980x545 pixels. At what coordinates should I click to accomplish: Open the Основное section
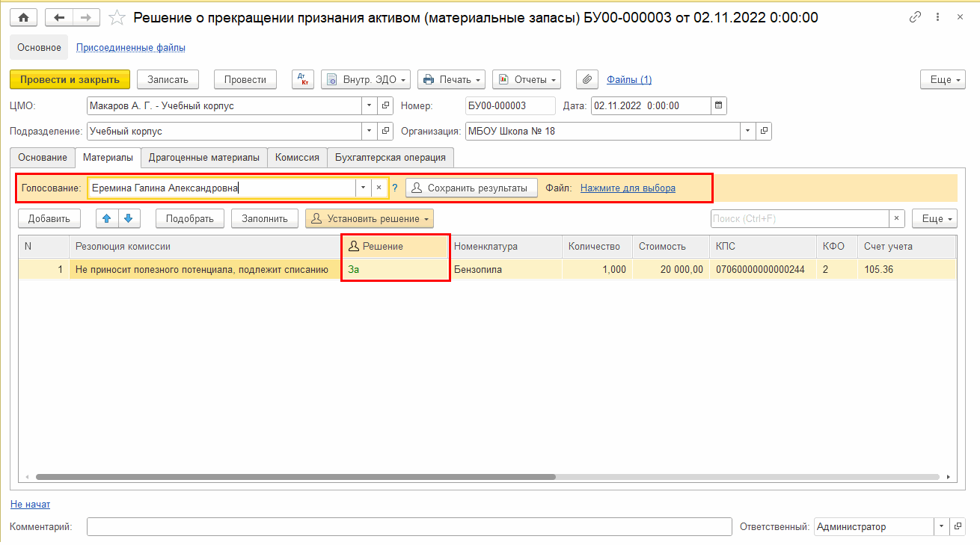point(39,47)
